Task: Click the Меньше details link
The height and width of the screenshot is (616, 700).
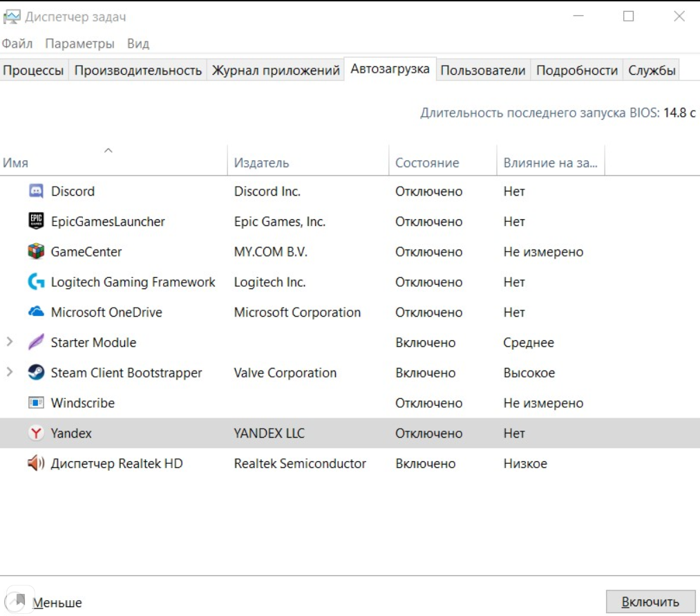Action: [57, 603]
